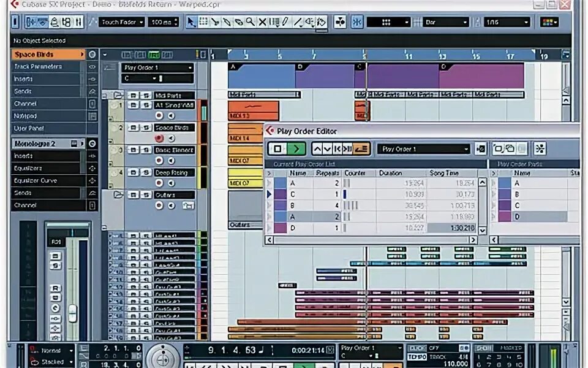Mute the Deep Rising track
This screenshot has height=368, width=588.
pos(133,172)
